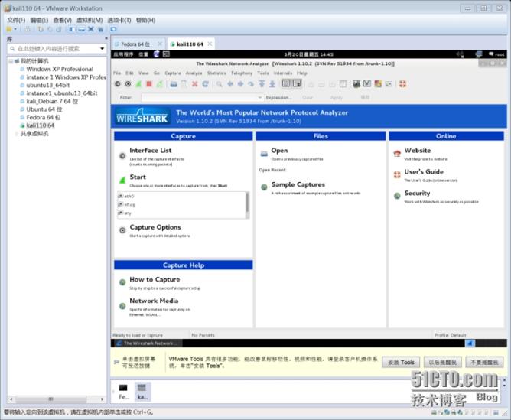Open the Security link
This screenshot has height=420, width=511.
point(417,194)
